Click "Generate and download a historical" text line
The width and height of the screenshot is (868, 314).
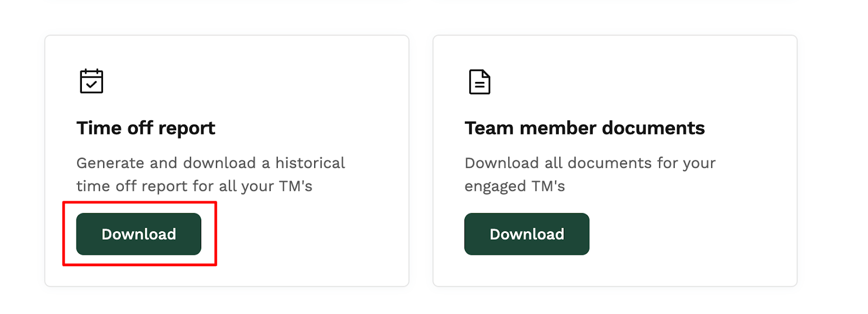coord(210,163)
